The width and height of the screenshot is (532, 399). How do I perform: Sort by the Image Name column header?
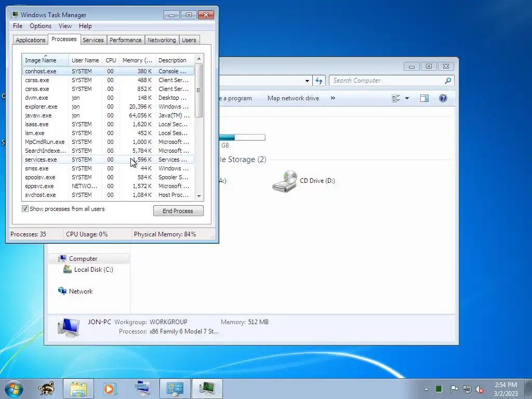coord(46,60)
